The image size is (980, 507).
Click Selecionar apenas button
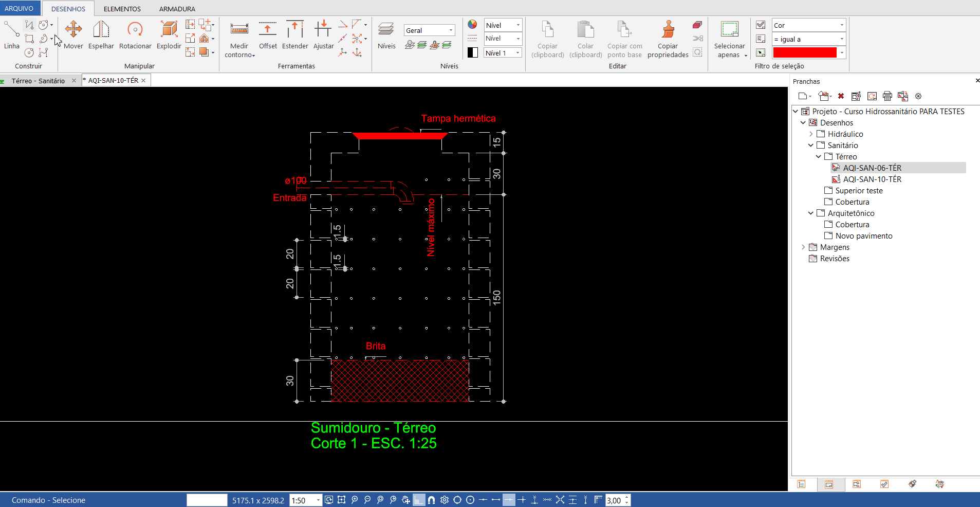pyautogui.click(x=729, y=39)
